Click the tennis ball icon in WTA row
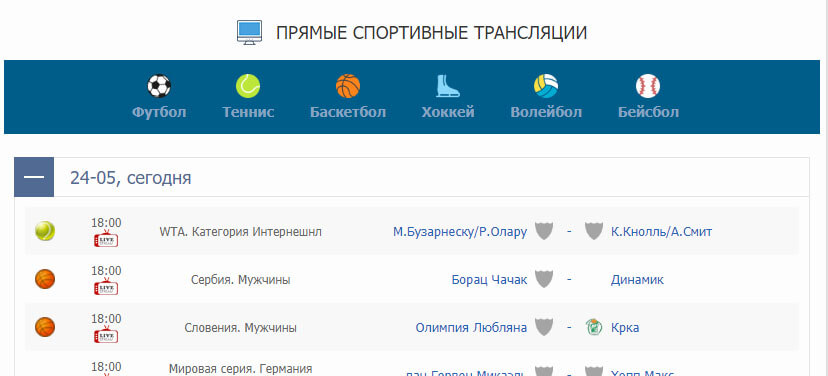Viewport: 828px width, 376px height. 45,231
